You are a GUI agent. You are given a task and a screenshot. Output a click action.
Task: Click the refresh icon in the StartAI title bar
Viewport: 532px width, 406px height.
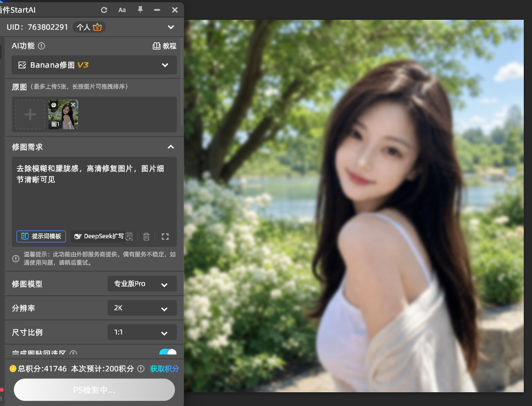[x=104, y=10]
